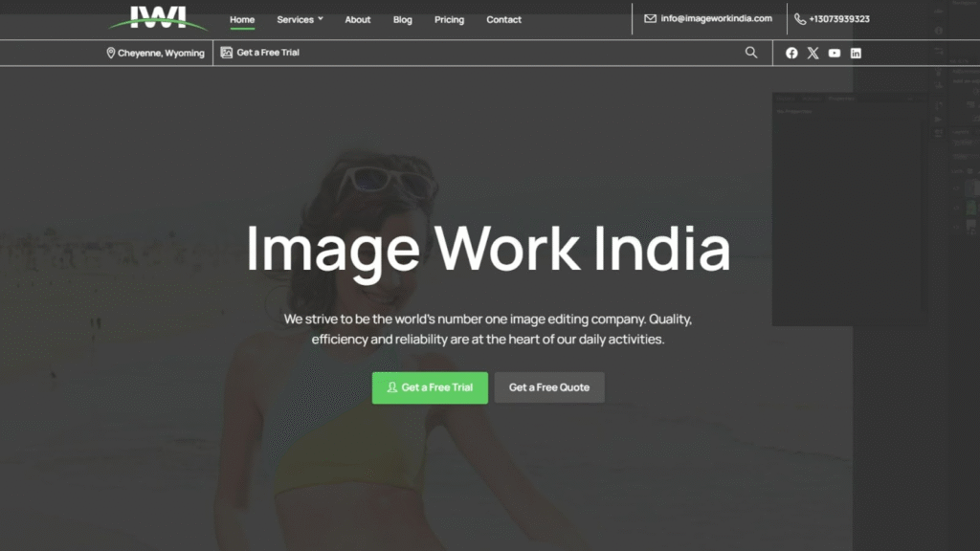This screenshot has height=551, width=980.
Task: Click the IWI logo in the header
Action: coord(158,17)
